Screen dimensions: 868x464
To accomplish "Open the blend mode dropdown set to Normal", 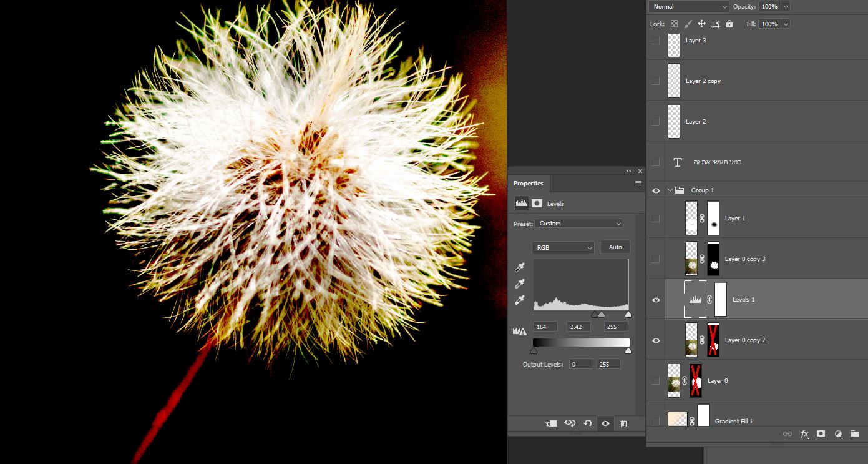I will coord(689,6).
